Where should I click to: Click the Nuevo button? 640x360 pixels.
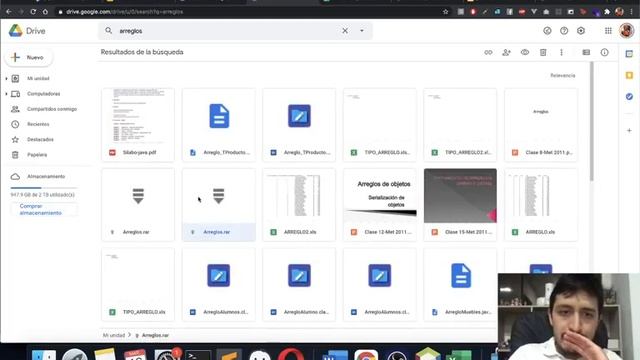(x=29, y=58)
